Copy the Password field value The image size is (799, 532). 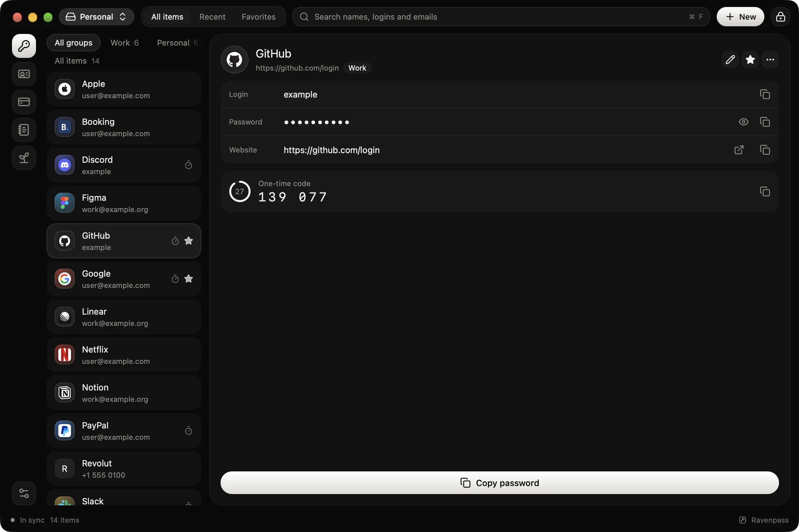point(765,122)
